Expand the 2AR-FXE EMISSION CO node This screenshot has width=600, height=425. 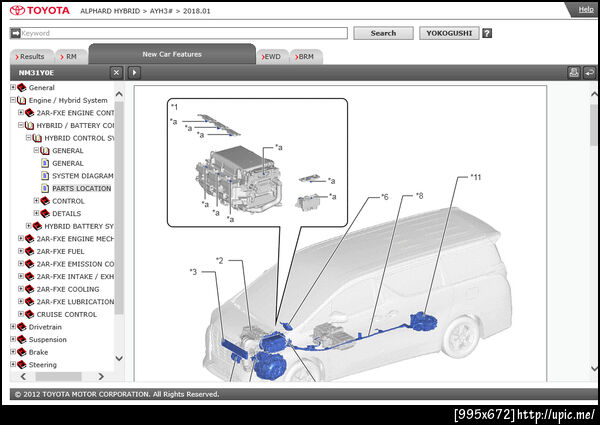[x=21, y=264]
